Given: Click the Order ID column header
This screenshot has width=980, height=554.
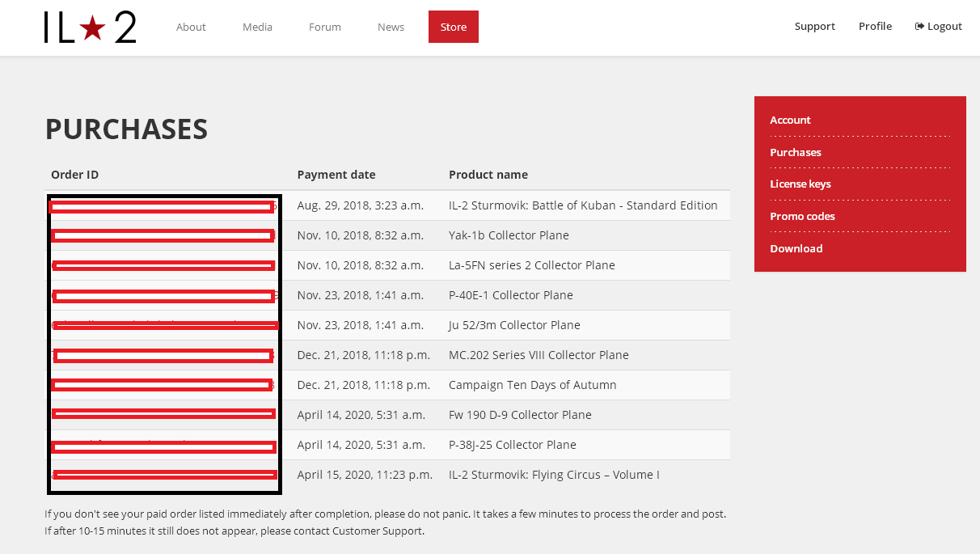Looking at the screenshot, I should coord(74,175).
